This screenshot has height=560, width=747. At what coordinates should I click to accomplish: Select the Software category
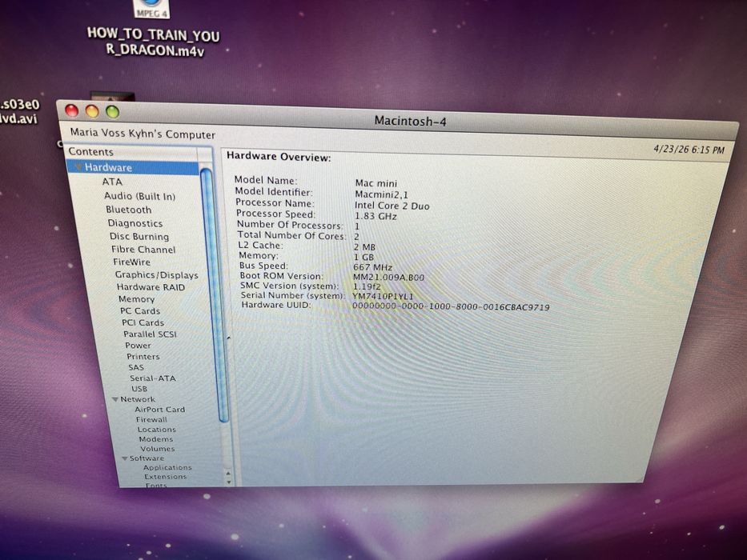coord(147,458)
